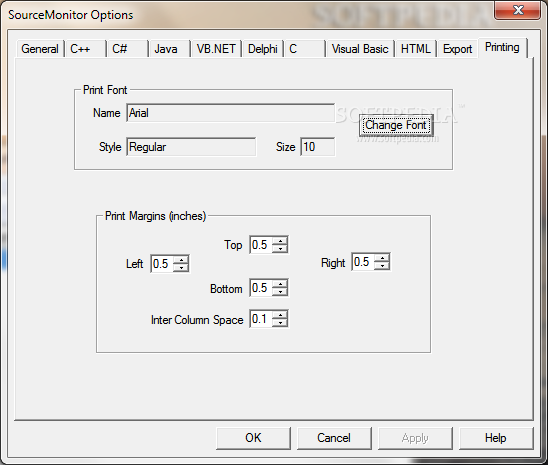Increase the Right margin value
548x465 pixels.
(382, 257)
